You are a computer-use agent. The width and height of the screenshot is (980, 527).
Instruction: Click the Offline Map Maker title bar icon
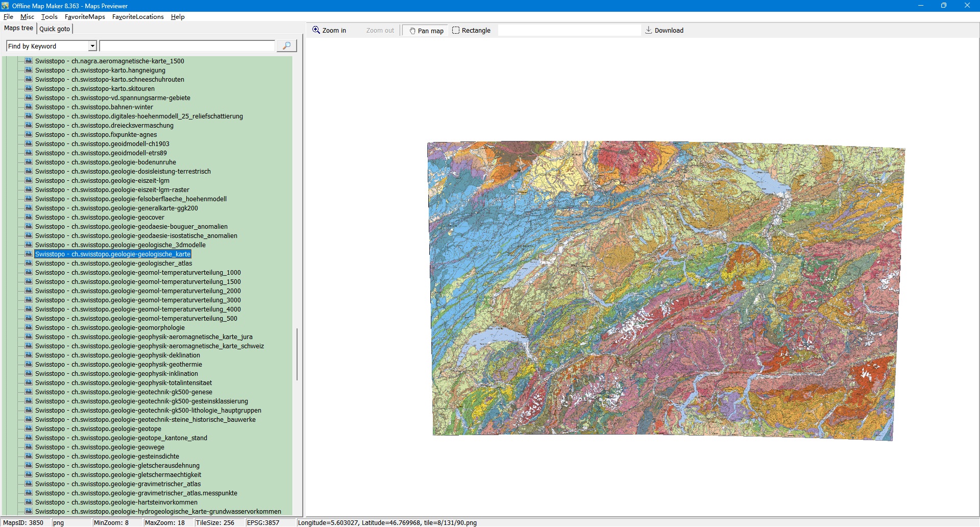coord(5,6)
